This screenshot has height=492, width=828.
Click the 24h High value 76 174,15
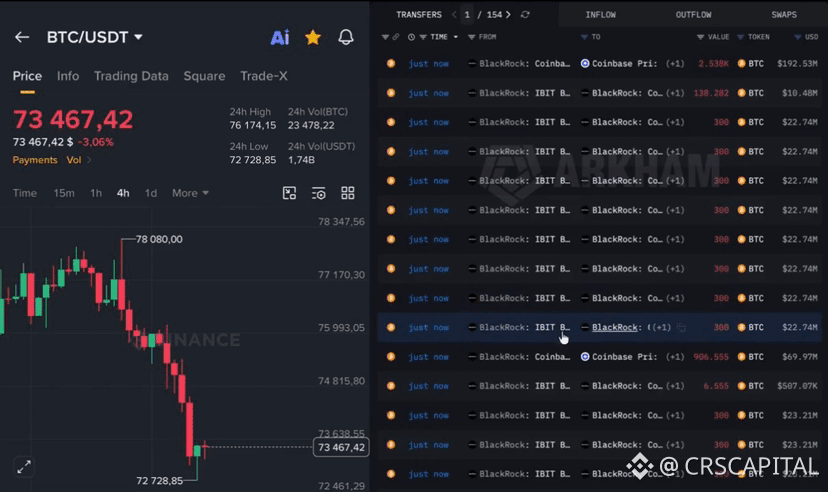(252, 126)
